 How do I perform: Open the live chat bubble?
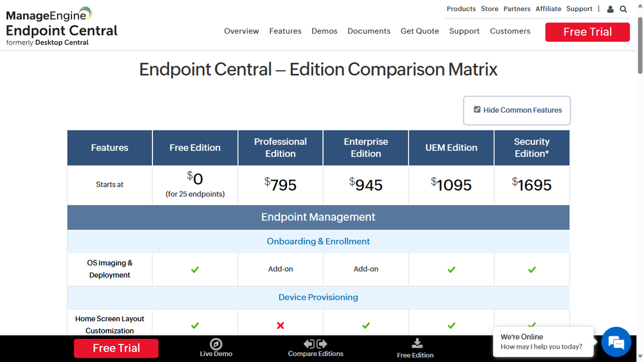tap(616, 342)
